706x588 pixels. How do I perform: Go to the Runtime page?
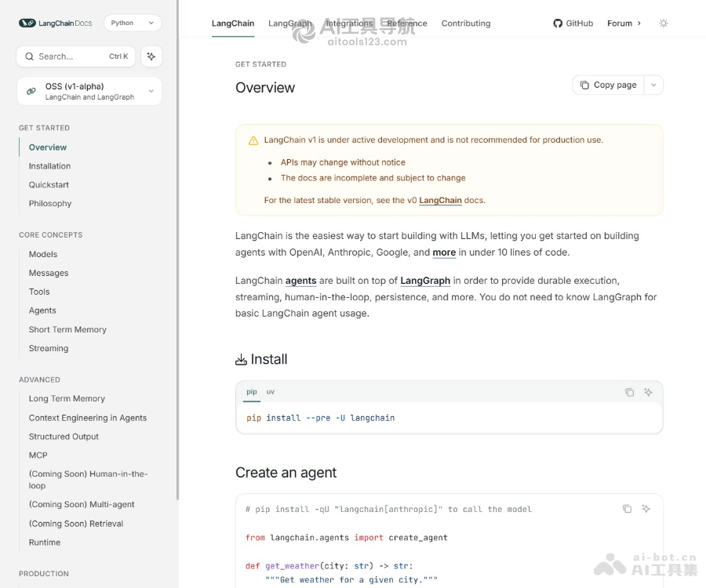[44, 543]
